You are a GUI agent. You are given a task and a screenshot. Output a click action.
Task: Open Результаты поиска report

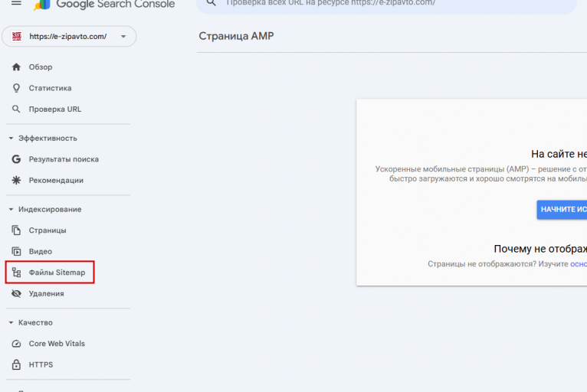(64, 159)
